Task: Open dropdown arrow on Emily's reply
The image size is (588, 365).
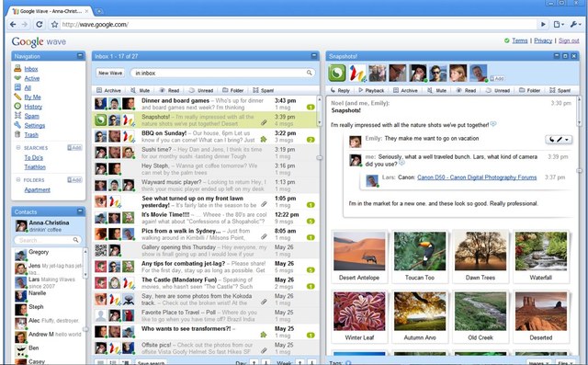Action: coord(567,140)
